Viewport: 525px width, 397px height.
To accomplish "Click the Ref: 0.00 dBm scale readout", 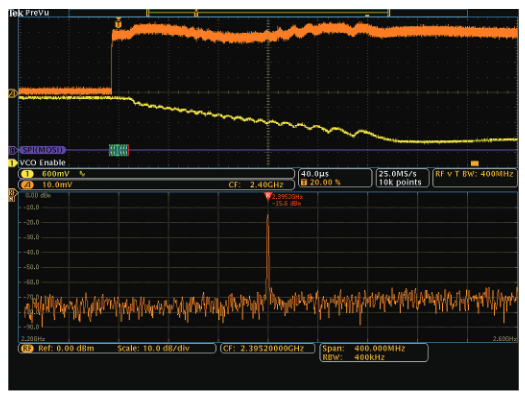I will pyautogui.click(x=117, y=348).
